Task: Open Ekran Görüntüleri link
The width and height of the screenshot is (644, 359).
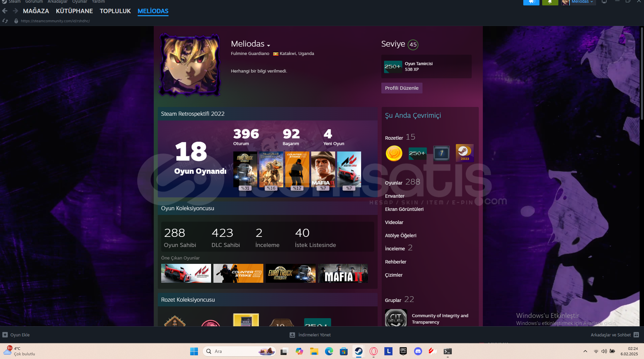Action: tap(404, 209)
